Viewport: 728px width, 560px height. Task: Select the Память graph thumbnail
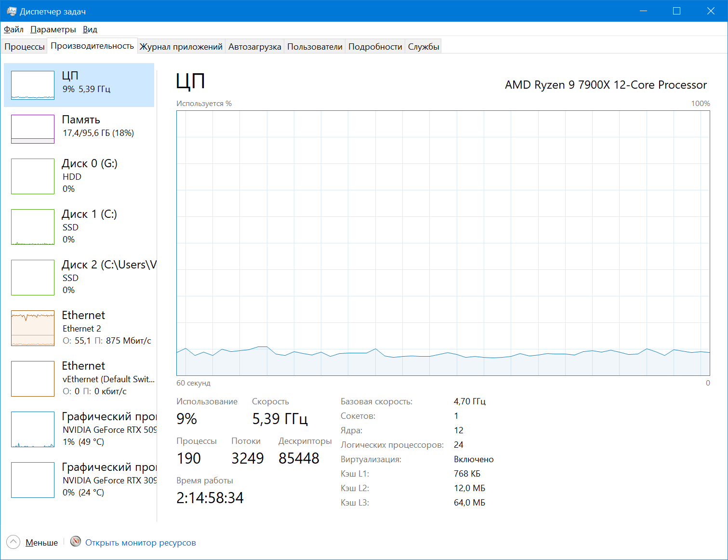pyautogui.click(x=33, y=129)
